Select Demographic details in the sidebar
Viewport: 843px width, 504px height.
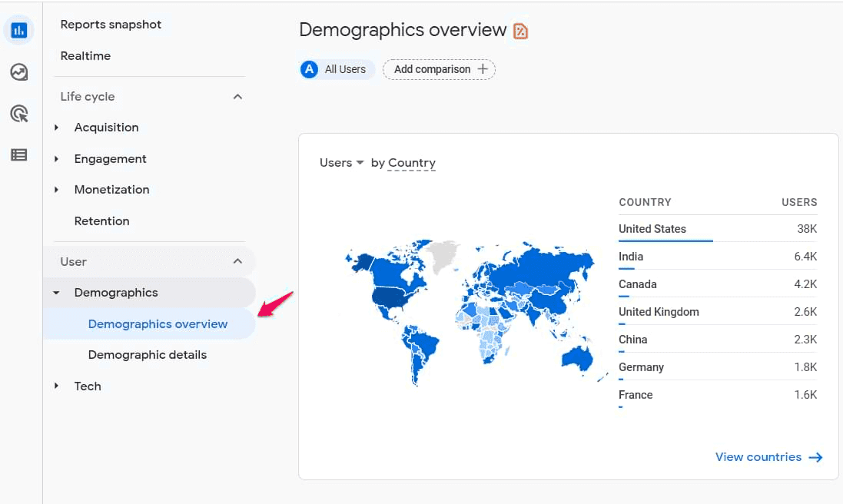coord(147,354)
